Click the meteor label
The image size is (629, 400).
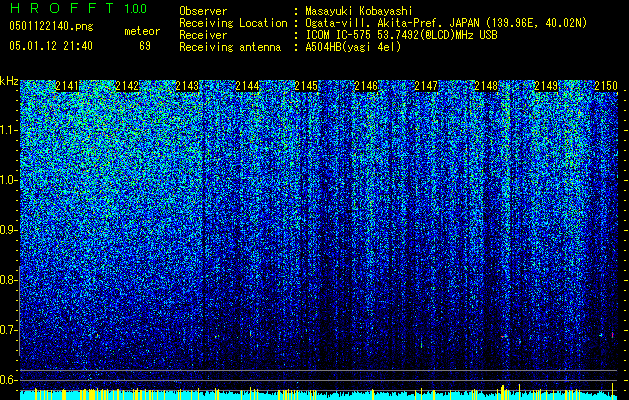[x=142, y=31]
